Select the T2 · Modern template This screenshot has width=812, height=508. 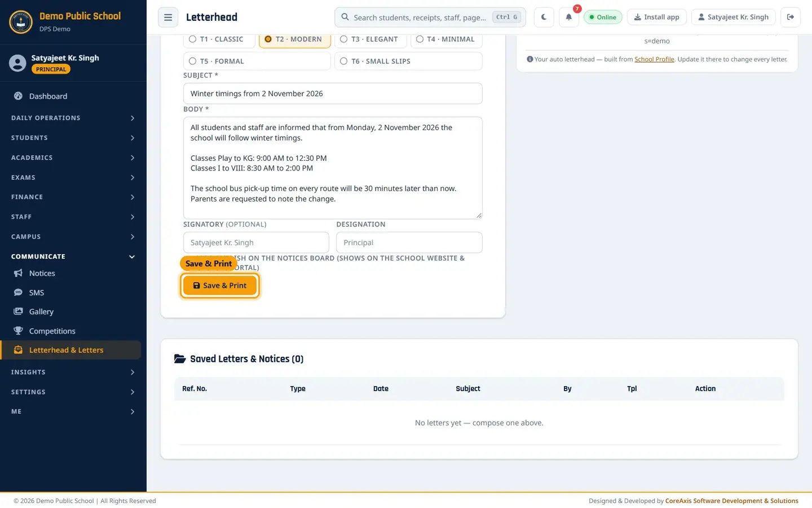[295, 40]
